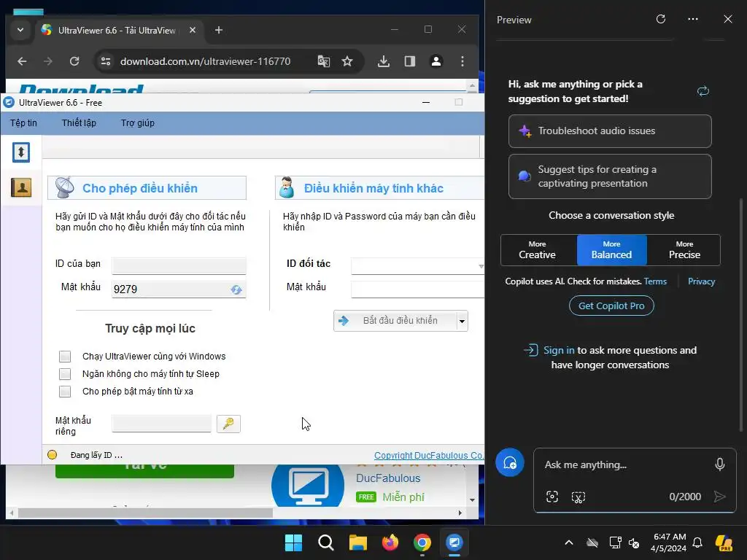Click the translate page icon in address bar
This screenshot has width=747, height=560.
pyautogui.click(x=323, y=61)
